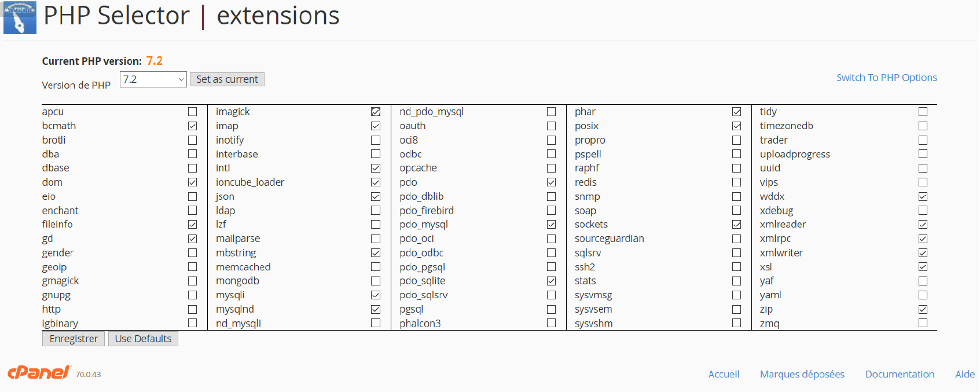Image resolution: width=980 pixels, height=392 pixels.
Task: Enable the opcache extension checkbox
Action: pyautogui.click(x=551, y=168)
